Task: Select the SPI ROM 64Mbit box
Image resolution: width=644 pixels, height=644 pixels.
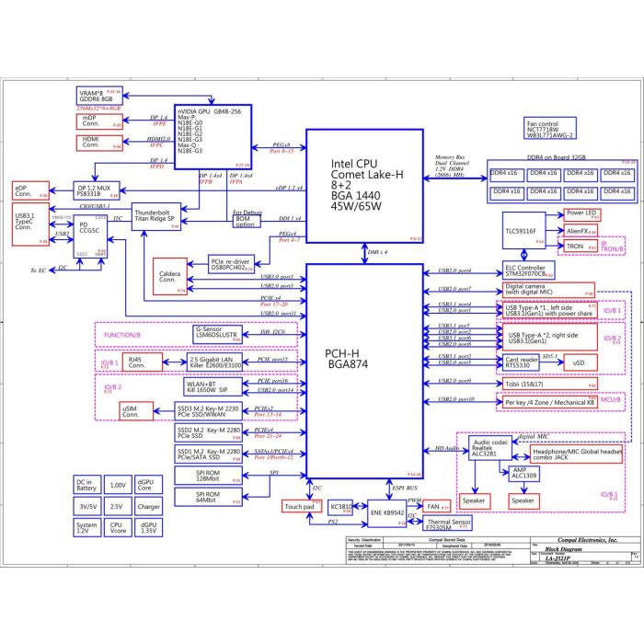Action: [208, 497]
